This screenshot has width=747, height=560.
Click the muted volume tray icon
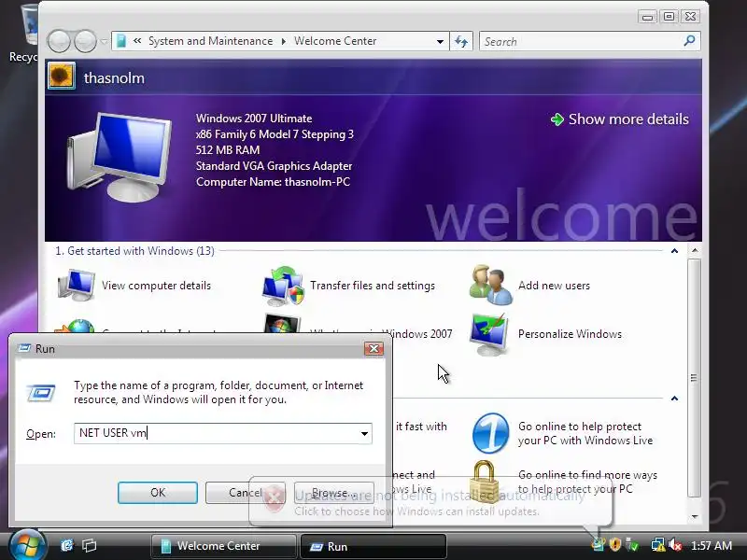[x=675, y=544]
